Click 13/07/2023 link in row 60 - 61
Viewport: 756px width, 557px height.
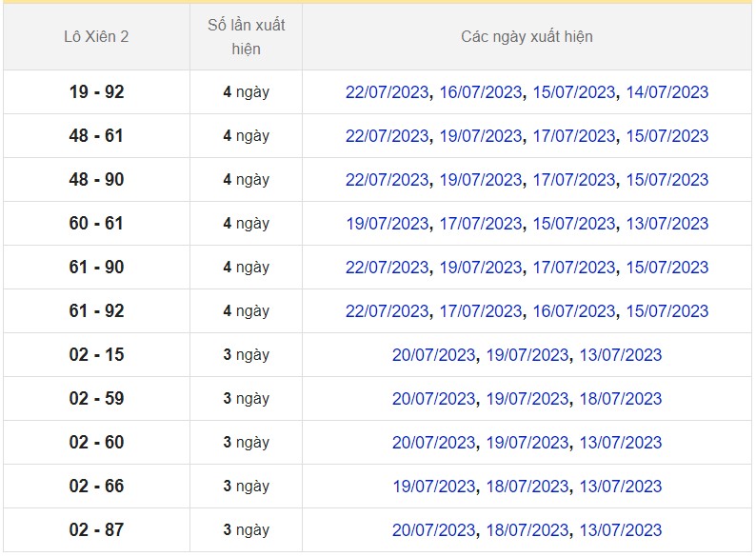(666, 224)
